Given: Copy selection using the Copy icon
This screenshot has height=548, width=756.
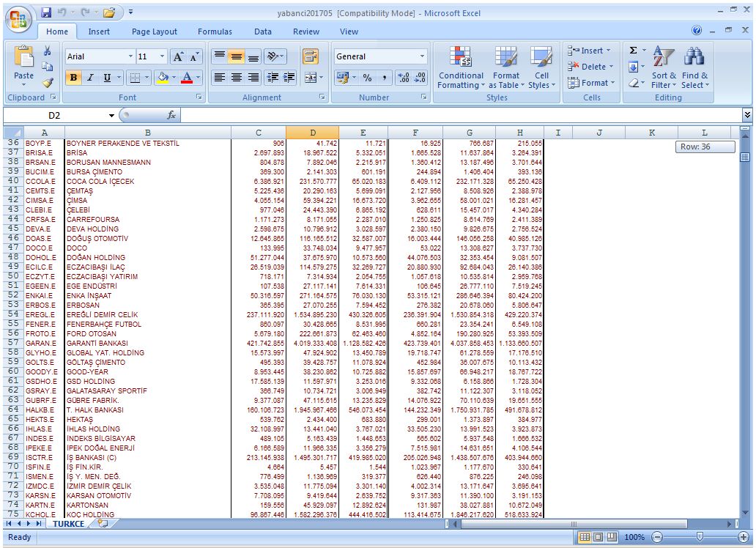Looking at the screenshot, I should [47, 67].
